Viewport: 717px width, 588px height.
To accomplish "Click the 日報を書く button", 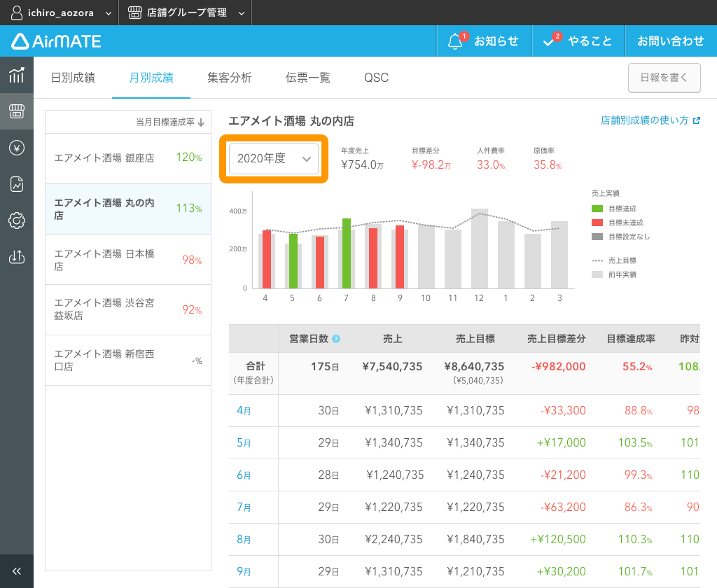I will point(664,78).
